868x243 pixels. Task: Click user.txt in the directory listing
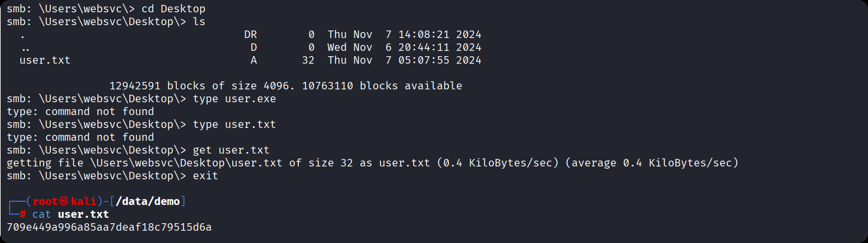[x=45, y=60]
